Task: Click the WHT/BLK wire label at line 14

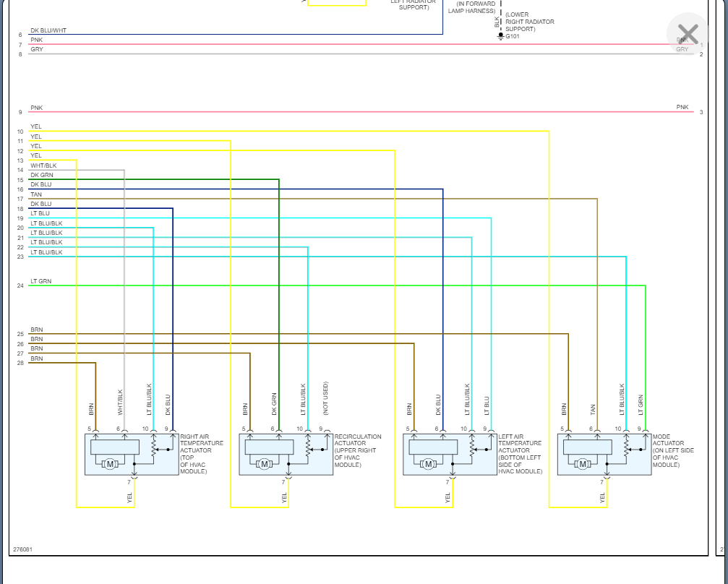Action: click(43, 166)
